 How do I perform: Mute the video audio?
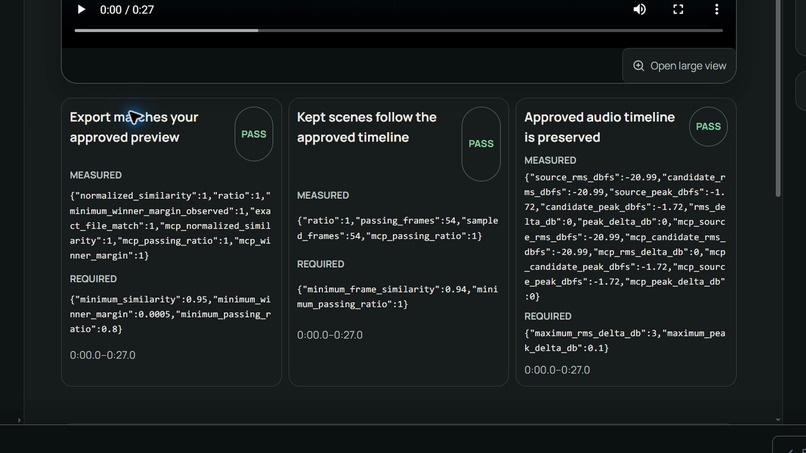pos(639,9)
